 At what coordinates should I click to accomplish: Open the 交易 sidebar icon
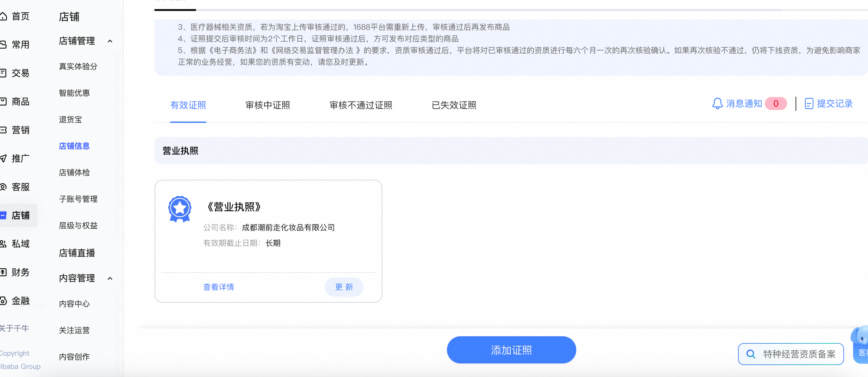[x=3, y=73]
